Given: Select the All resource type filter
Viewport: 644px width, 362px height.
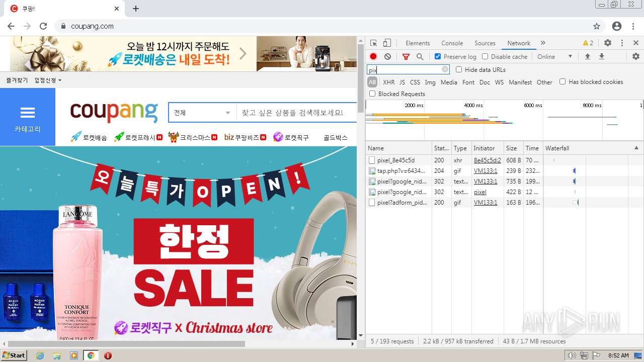Looking at the screenshot, I should coord(372,82).
